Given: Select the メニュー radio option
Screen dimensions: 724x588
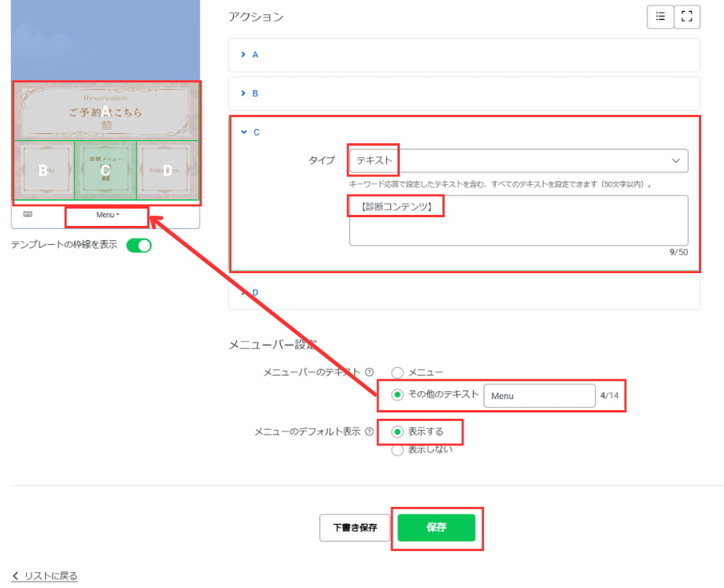Looking at the screenshot, I should (x=397, y=372).
